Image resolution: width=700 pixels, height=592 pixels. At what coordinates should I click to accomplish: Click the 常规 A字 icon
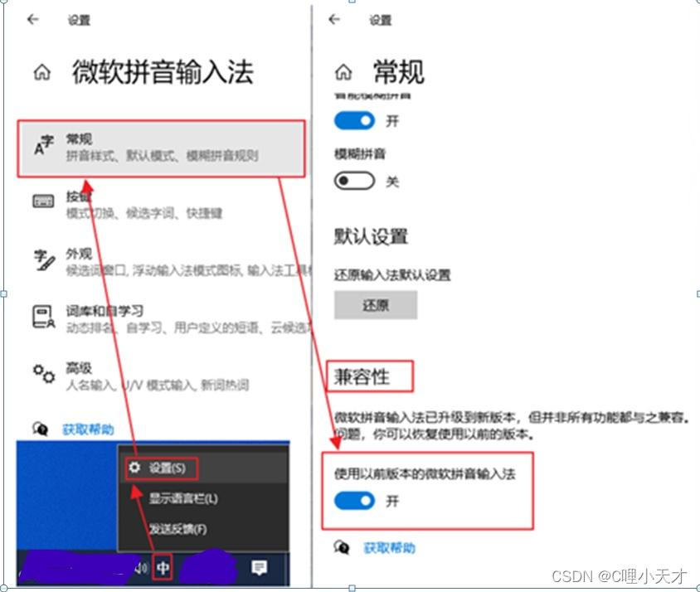pyautogui.click(x=44, y=146)
